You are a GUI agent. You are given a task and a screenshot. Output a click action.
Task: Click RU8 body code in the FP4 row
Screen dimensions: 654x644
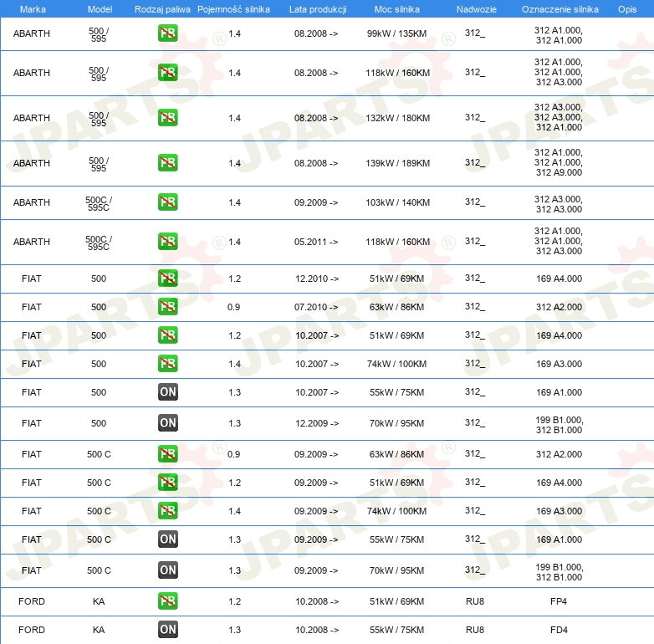(x=475, y=601)
